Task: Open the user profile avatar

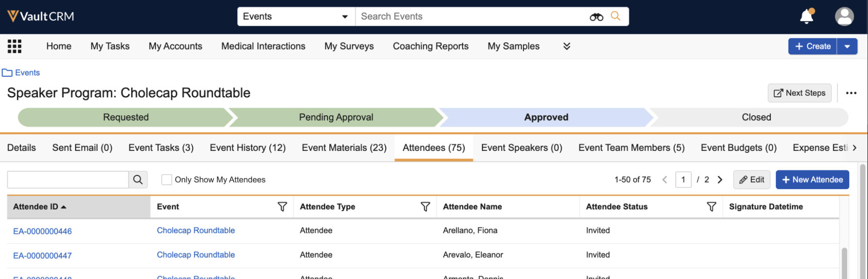Action: (844, 17)
